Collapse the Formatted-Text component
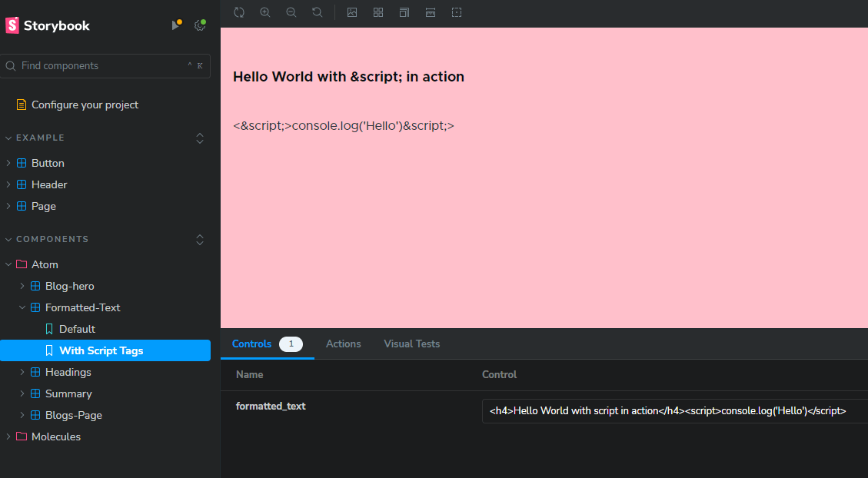 coord(22,307)
